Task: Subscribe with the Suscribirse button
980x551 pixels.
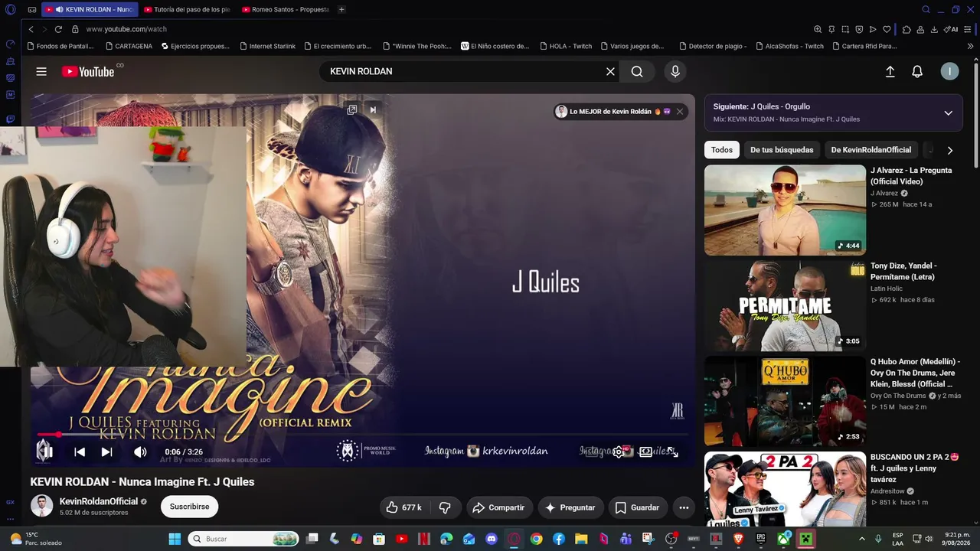Action: (189, 507)
